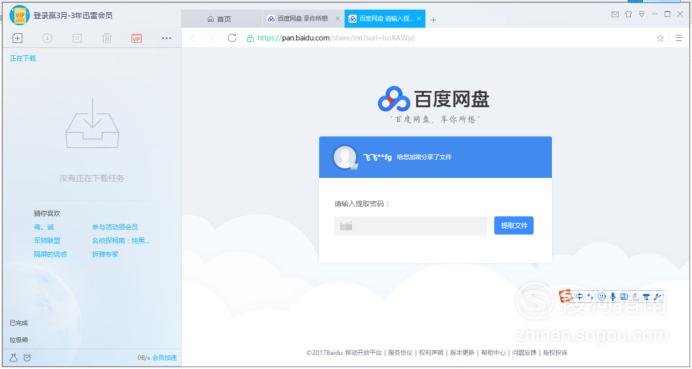Screen dimensions: 692x369
Task: Open the mail message icon in title bar
Action: point(615,15)
